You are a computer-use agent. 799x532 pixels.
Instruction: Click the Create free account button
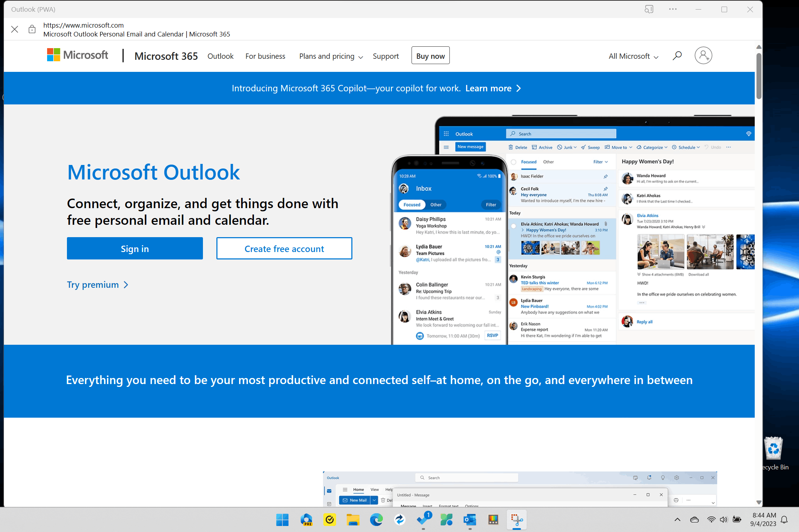coord(284,248)
